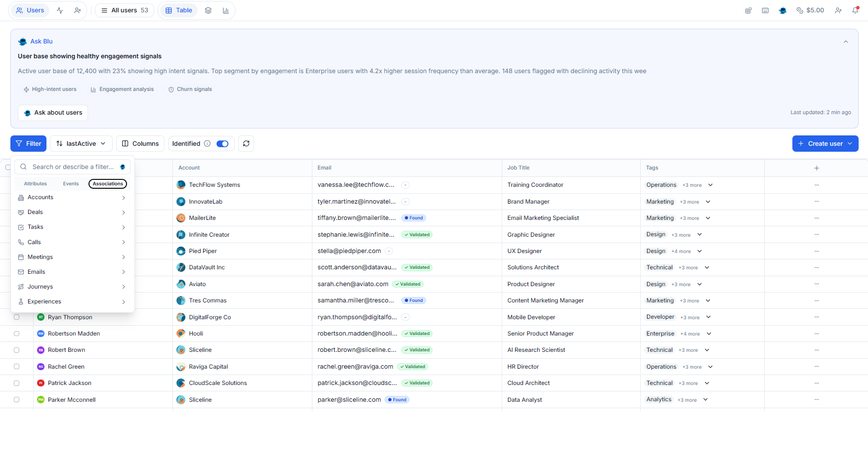The image size is (868, 467).
Task: Open the chart view icon in the view switcher
Action: [x=226, y=10]
